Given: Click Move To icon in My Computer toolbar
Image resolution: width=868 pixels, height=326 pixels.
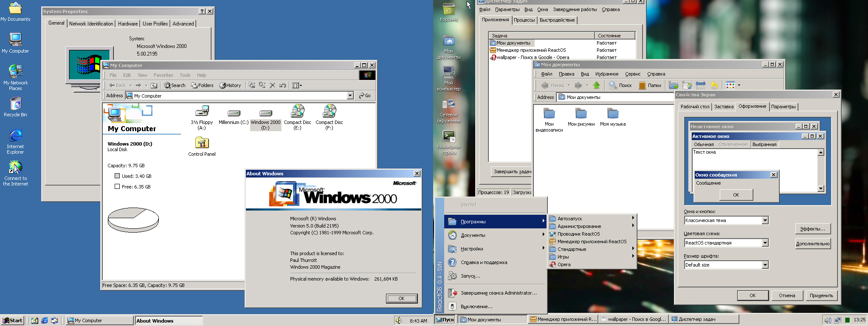Looking at the screenshot, I should (x=252, y=85).
